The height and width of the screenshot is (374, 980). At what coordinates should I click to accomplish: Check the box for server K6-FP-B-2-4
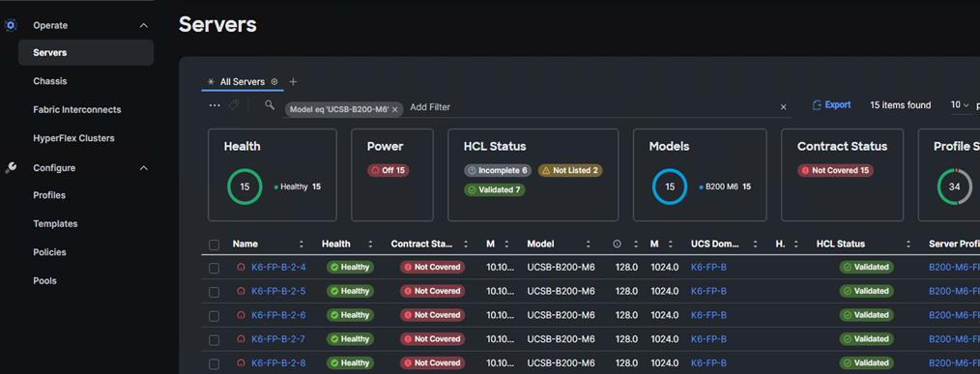214,268
